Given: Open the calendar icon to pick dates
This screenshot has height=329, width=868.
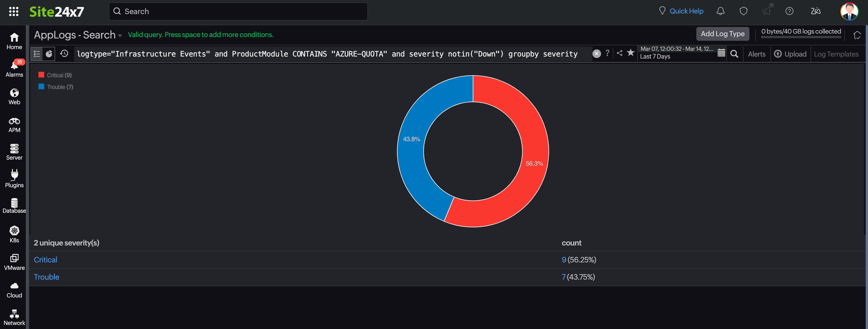Looking at the screenshot, I should tap(721, 53).
